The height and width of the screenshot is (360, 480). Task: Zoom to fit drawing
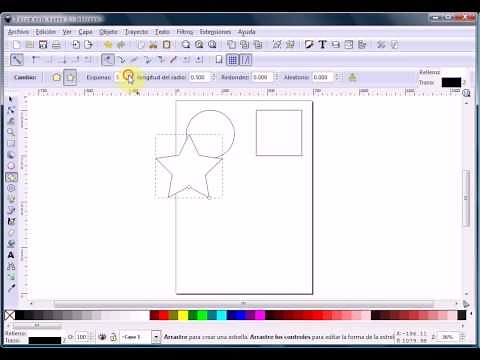tap(199, 44)
